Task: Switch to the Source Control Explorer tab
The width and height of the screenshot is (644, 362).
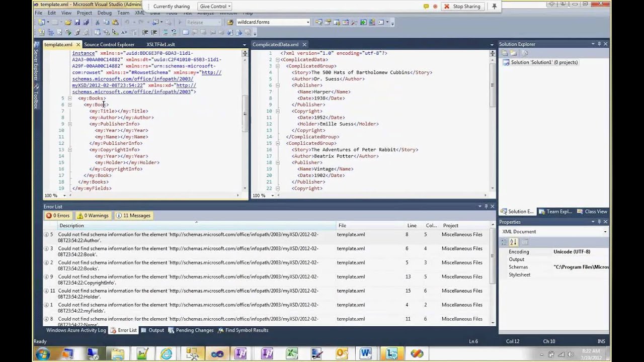Action: (109, 44)
